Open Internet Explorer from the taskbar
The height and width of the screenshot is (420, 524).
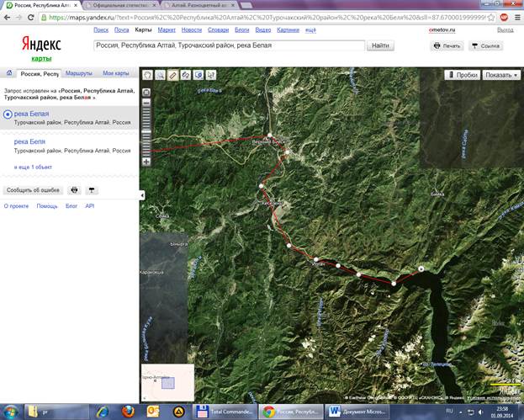[103, 412]
